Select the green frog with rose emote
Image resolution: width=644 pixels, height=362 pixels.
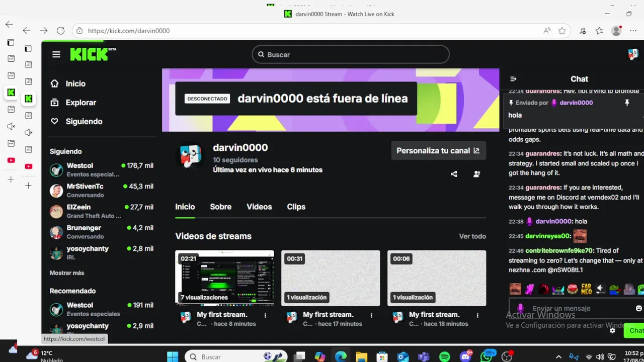click(x=615, y=289)
